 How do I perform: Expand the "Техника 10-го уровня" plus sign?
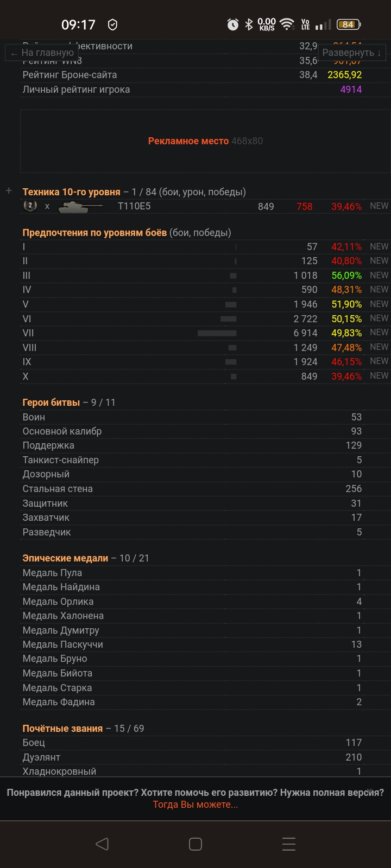click(9, 191)
